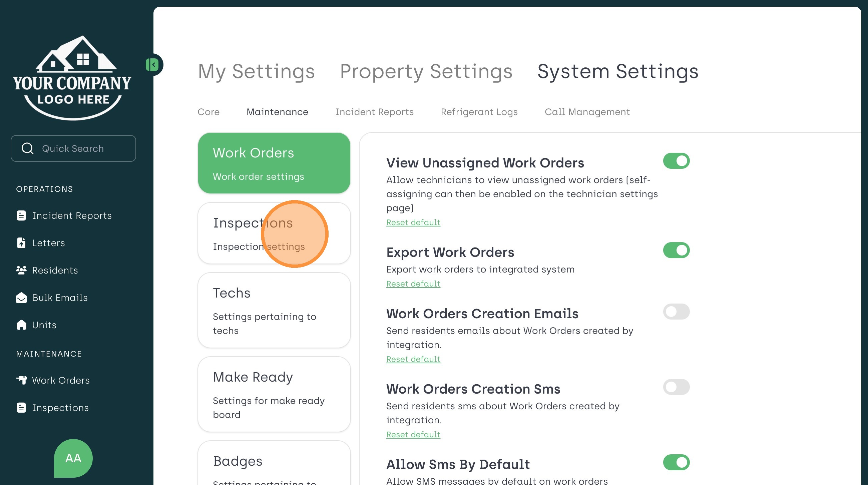Click the Letters sidebar icon
This screenshot has width=868, height=485.
21,243
